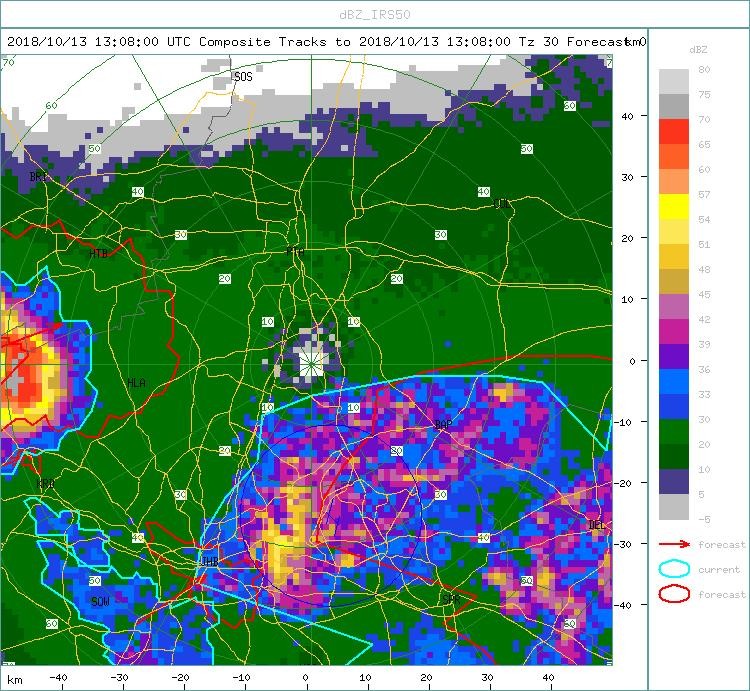
Task: Click the SOS station label on map
Action: click(x=243, y=77)
